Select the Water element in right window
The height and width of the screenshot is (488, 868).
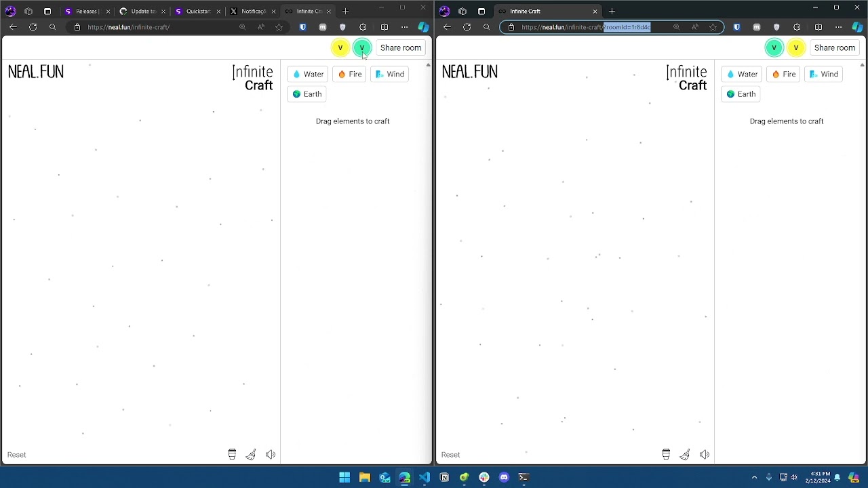point(741,74)
